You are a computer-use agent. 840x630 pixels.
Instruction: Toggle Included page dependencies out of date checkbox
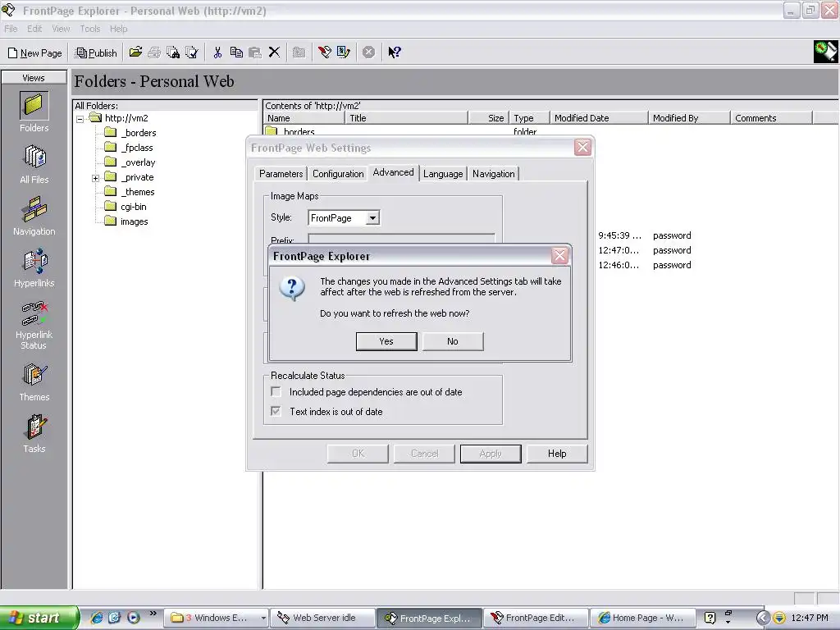pyautogui.click(x=276, y=391)
